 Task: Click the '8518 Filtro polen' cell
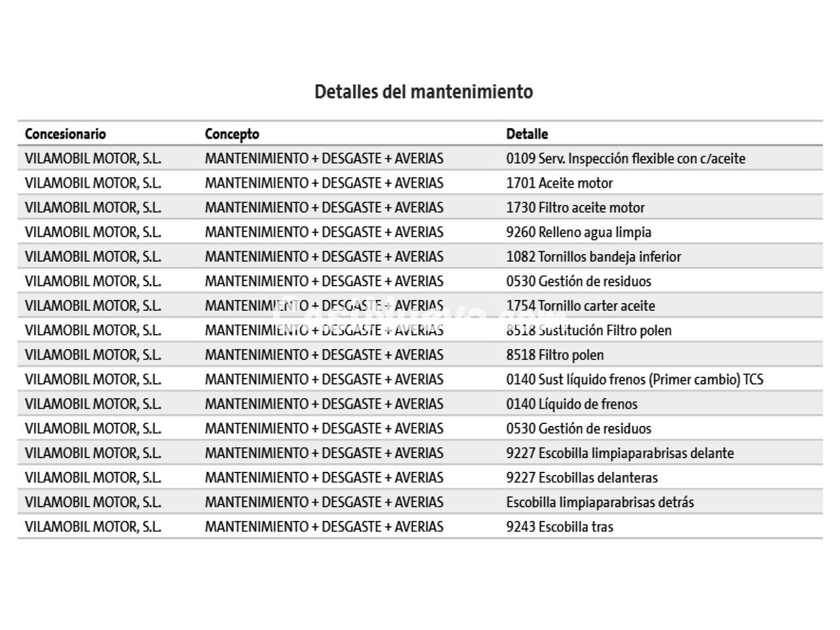[555, 355]
